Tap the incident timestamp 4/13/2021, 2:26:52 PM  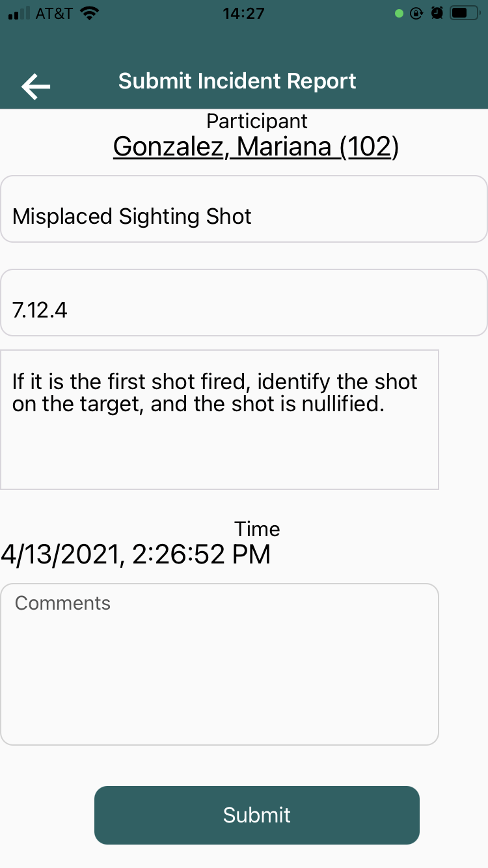[135, 554]
